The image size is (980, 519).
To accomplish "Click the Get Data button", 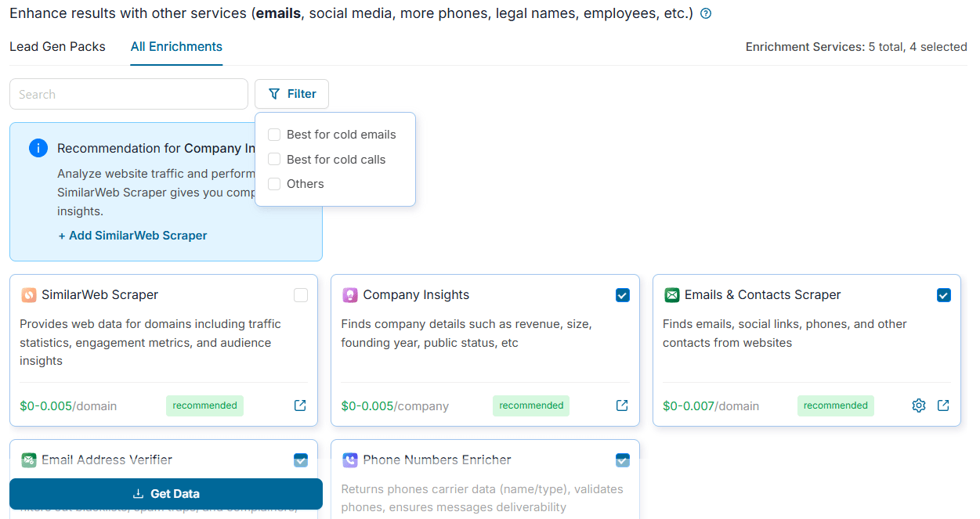I will point(166,494).
